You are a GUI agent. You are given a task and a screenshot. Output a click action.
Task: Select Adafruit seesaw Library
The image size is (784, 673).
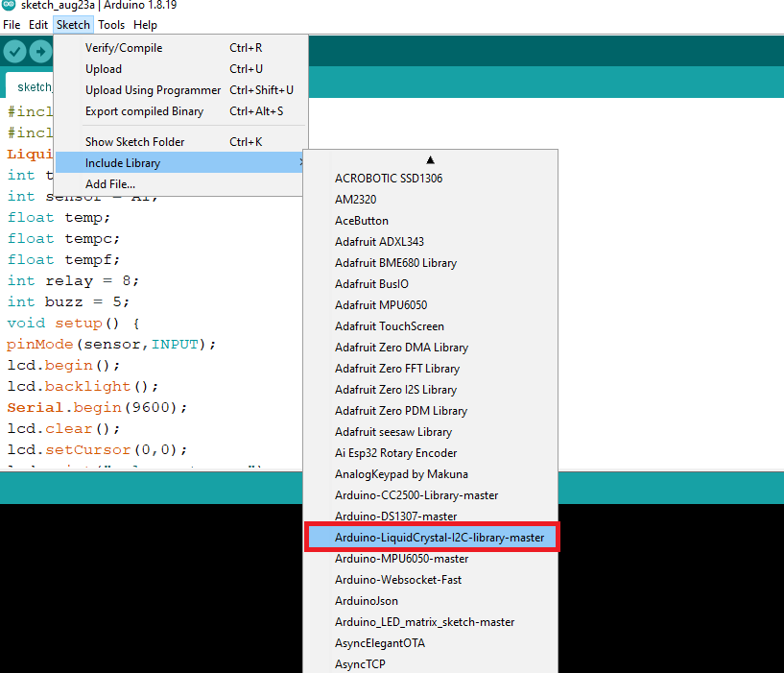pyautogui.click(x=431, y=432)
